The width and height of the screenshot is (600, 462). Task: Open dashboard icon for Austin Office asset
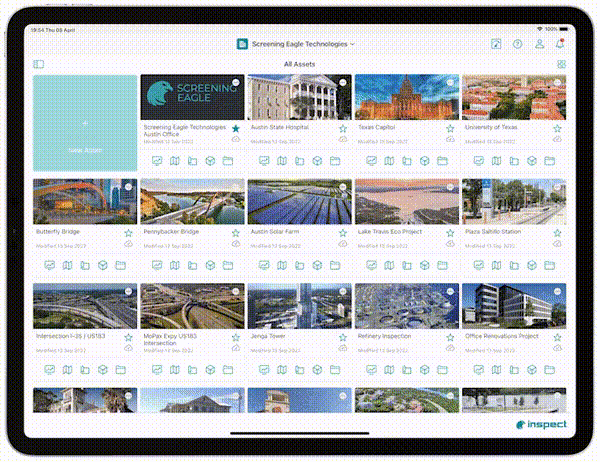(157, 161)
